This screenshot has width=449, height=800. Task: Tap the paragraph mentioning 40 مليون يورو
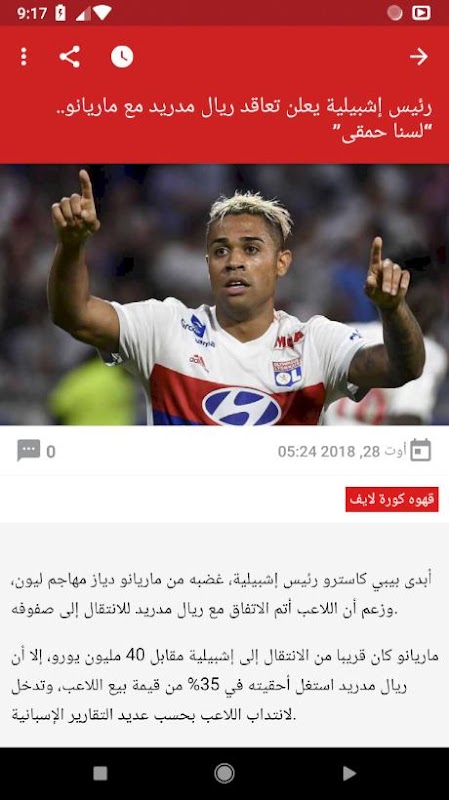[224, 685]
